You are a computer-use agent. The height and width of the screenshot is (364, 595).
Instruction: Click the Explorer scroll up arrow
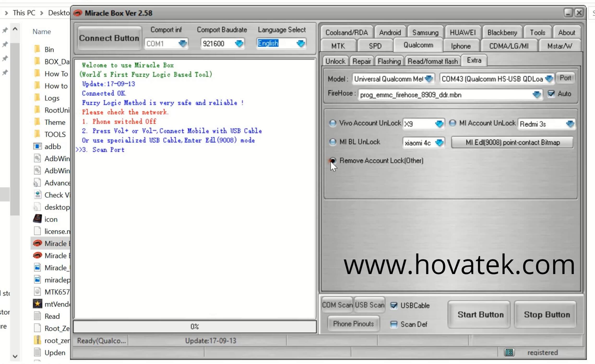click(15, 29)
